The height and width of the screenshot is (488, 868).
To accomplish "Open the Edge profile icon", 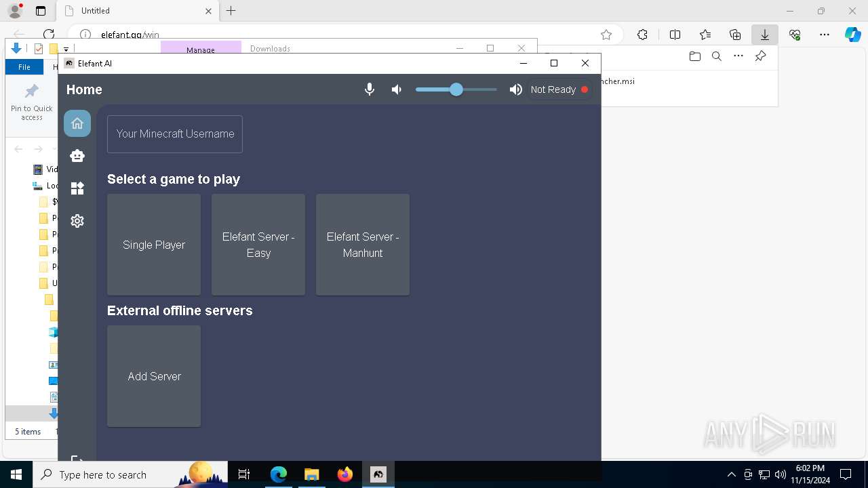I will (x=15, y=11).
